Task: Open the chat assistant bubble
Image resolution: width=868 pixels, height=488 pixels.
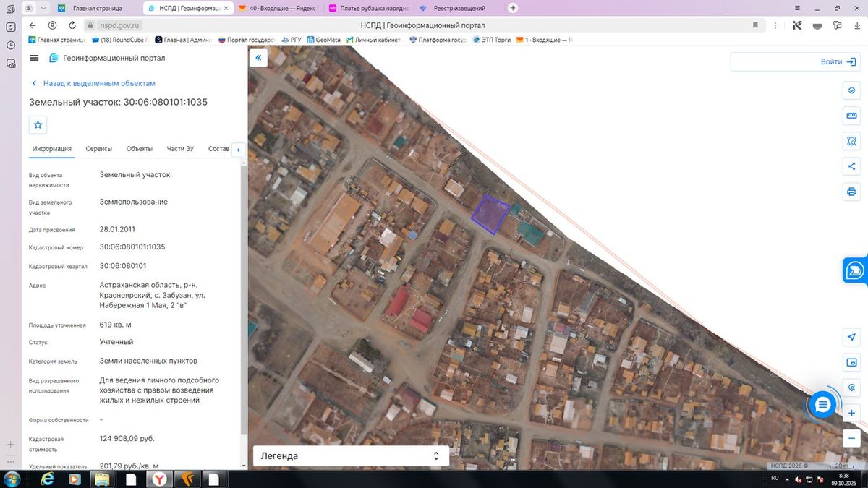Action: click(822, 405)
